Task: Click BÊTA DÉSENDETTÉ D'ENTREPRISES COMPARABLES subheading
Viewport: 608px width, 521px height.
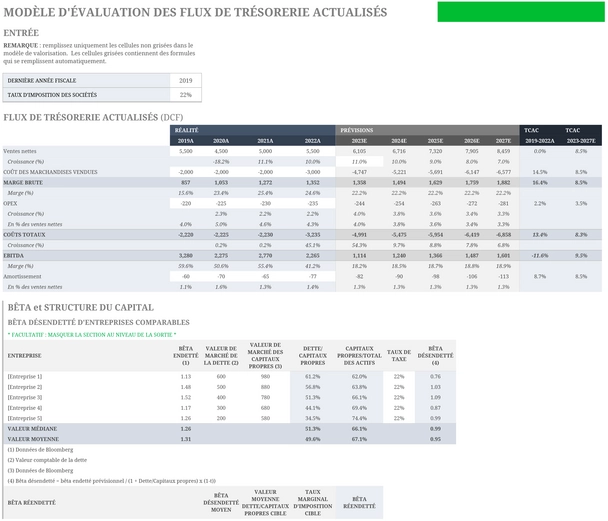Action: click(98, 323)
